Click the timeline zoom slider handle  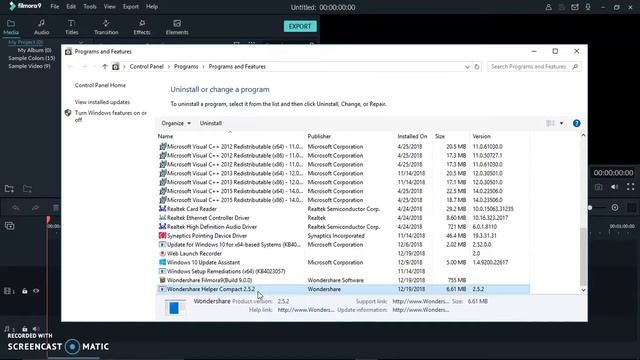[x=590, y=208]
